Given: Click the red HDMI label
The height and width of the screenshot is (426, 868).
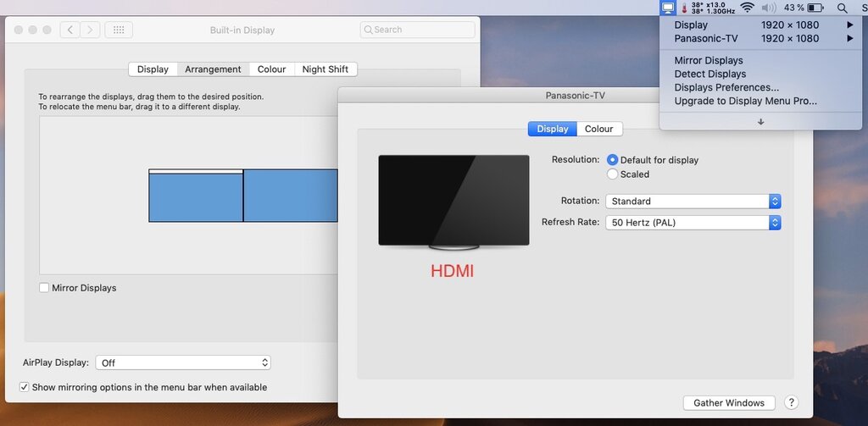Looking at the screenshot, I should 453,271.
